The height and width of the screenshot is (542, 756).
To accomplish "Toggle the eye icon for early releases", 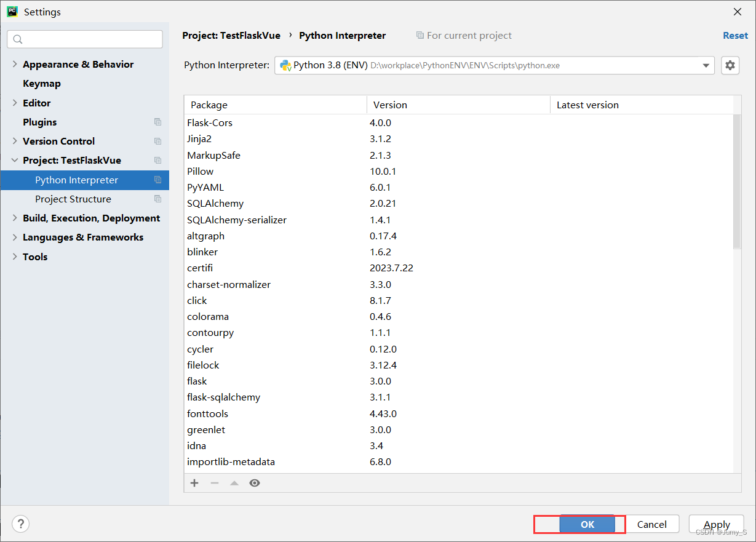I will pos(255,483).
